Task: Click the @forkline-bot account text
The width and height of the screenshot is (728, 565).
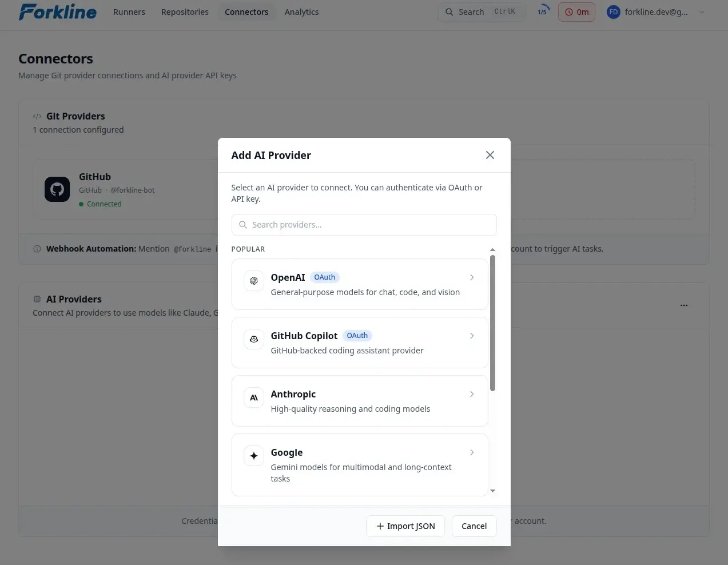Action: [x=133, y=190]
